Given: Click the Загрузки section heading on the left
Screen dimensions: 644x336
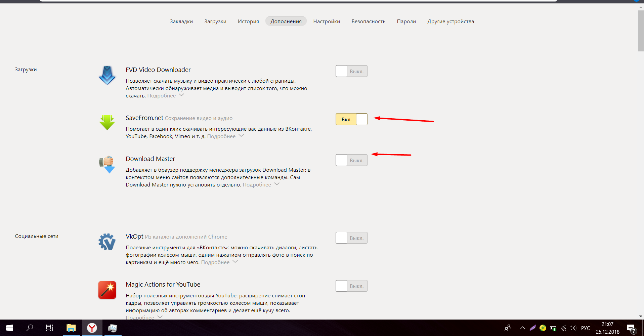Looking at the screenshot, I should click(x=26, y=70).
